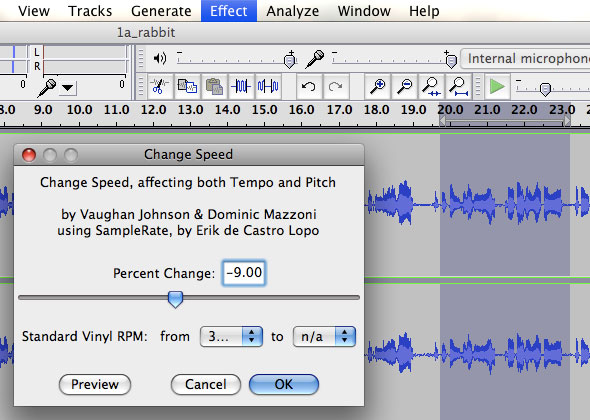The image size is (590, 420).
Task: Click the transcription toolbar grabber handle
Action: pos(478,87)
